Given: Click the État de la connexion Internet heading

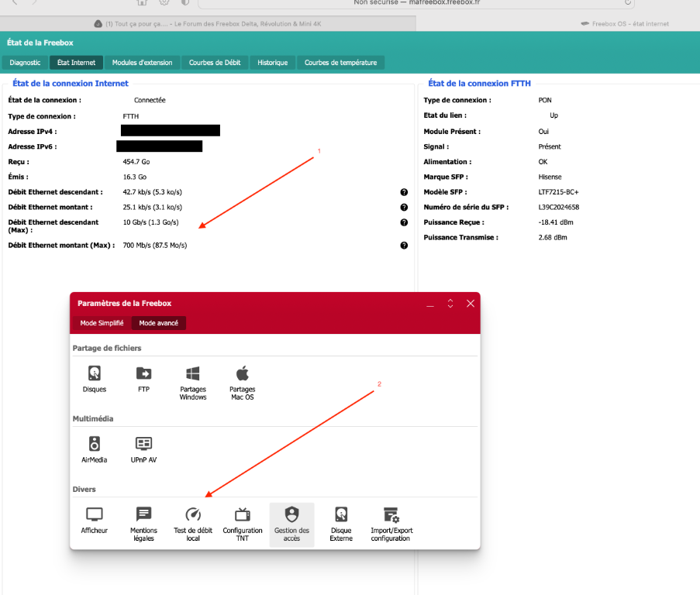Looking at the screenshot, I should 70,84.
